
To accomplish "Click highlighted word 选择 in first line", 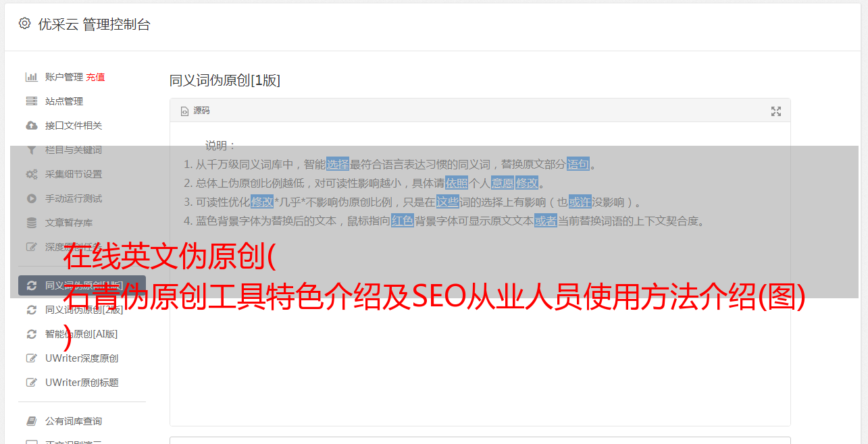I will tap(338, 164).
